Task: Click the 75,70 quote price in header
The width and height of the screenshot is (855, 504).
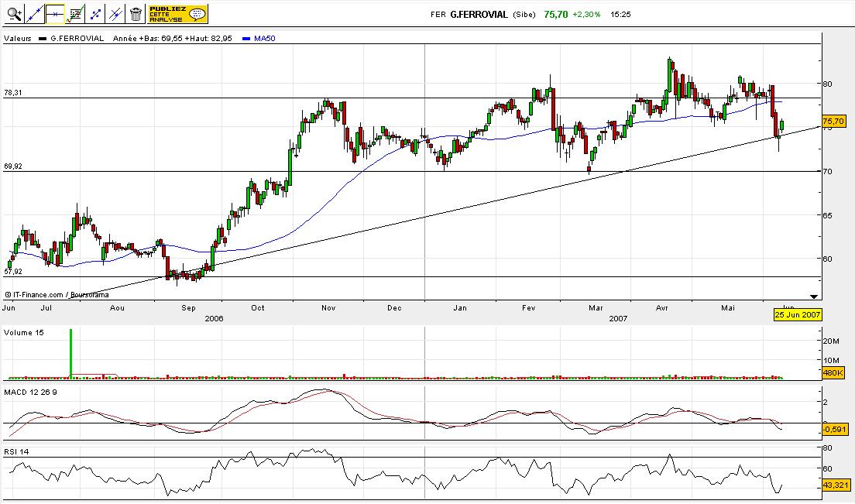Action: click(x=555, y=15)
